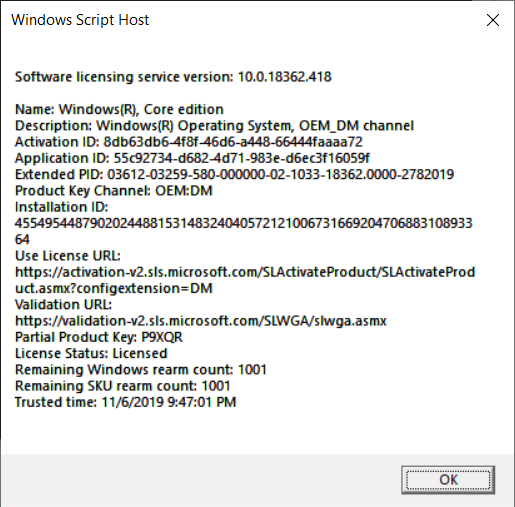Click the 'Installation ID:' label
This screenshot has height=507, width=515.
tap(62, 207)
